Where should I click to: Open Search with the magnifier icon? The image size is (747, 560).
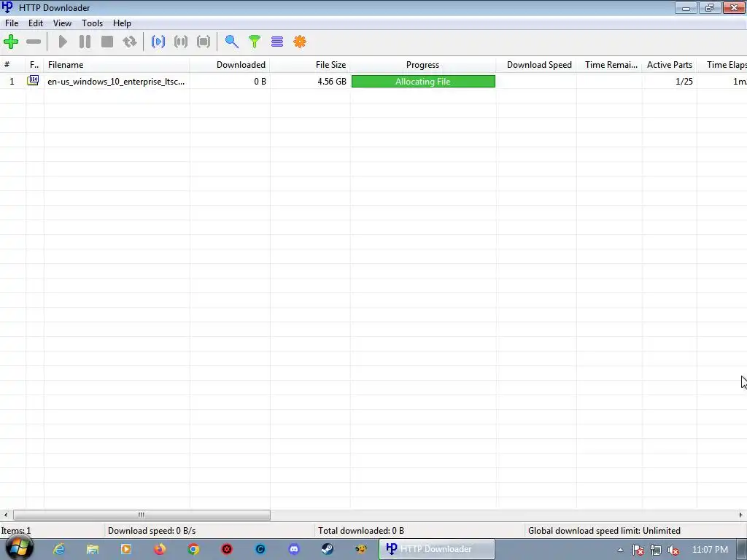[x=231, y=42]
